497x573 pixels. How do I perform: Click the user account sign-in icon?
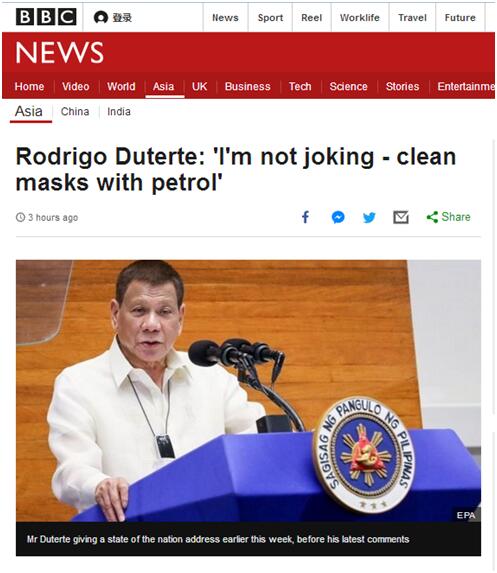click(x=101, y=17)
